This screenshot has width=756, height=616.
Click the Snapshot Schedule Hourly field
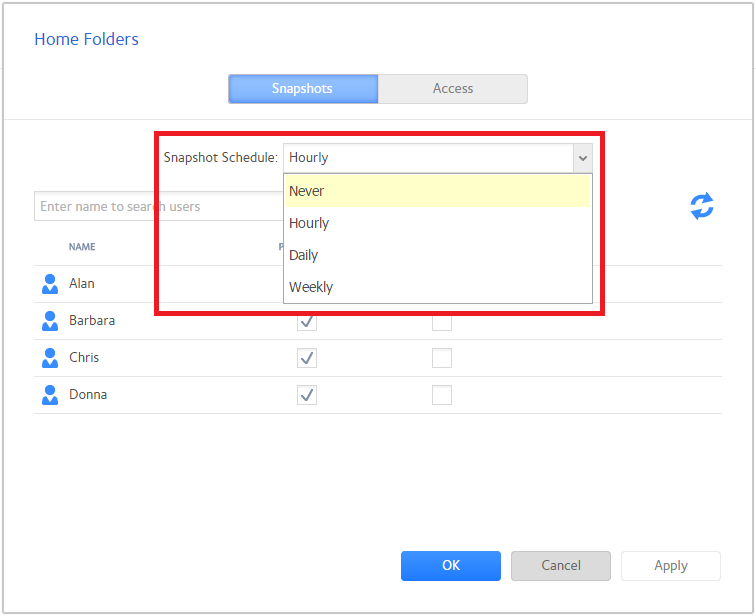(x=429, y=158)
